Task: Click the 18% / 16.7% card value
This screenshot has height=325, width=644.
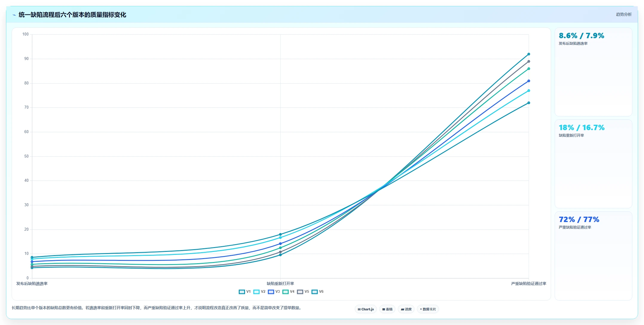Action: (582, 128)
